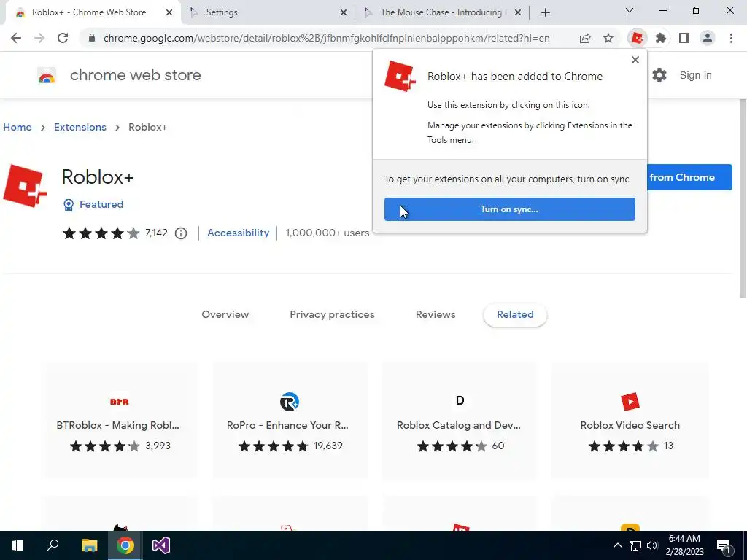Click the browser back arrow
The width and height of the screenshot is (747, 560).
click(x=16, y=38)
